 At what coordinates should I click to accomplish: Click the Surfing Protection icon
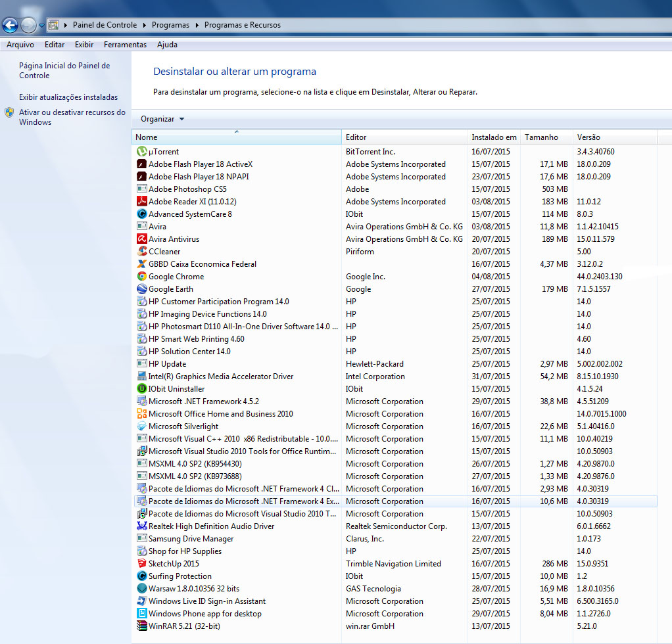coord(141,576)
